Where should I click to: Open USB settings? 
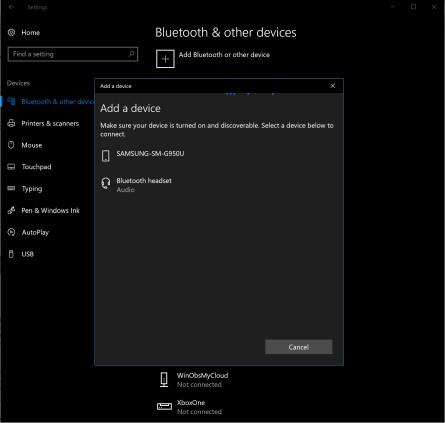(28, 254)
